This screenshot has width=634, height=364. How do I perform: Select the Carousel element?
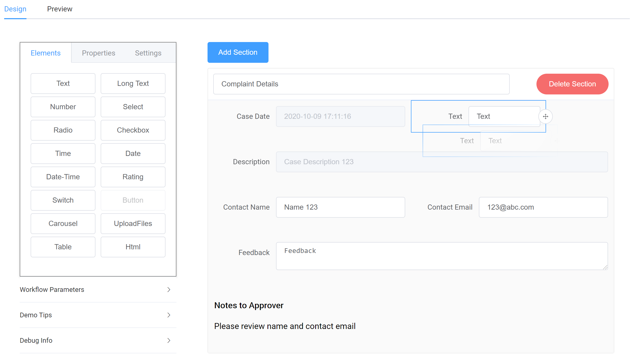[x=63, y=224]
